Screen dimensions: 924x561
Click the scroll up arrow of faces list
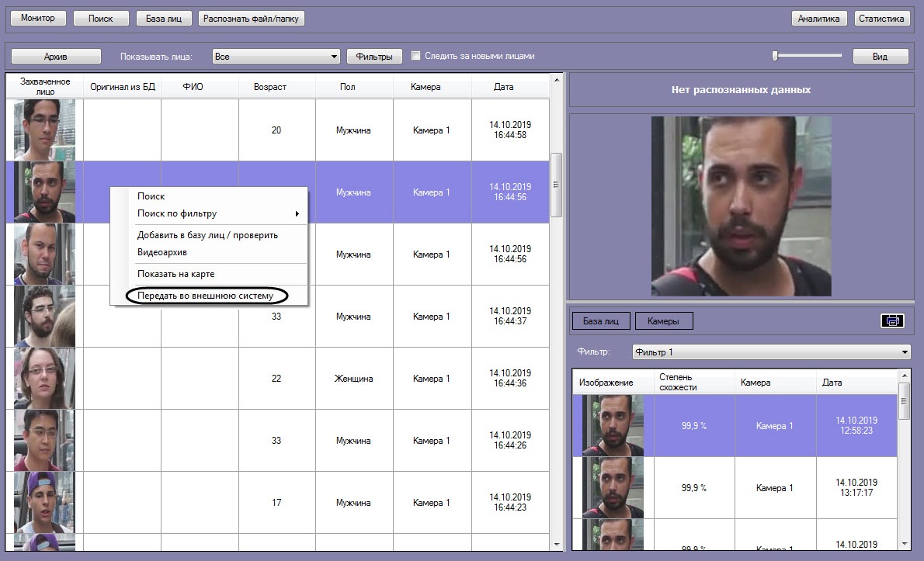(x=557, y=79)
